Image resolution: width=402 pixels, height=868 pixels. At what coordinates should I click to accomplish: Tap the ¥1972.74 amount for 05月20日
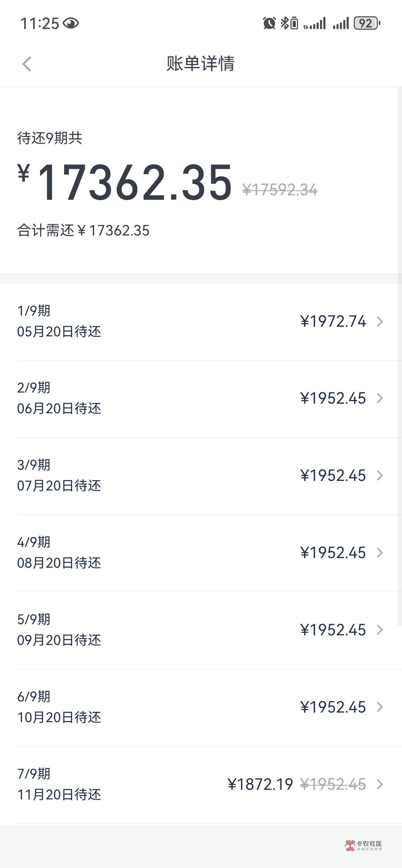tap(333, 321)
